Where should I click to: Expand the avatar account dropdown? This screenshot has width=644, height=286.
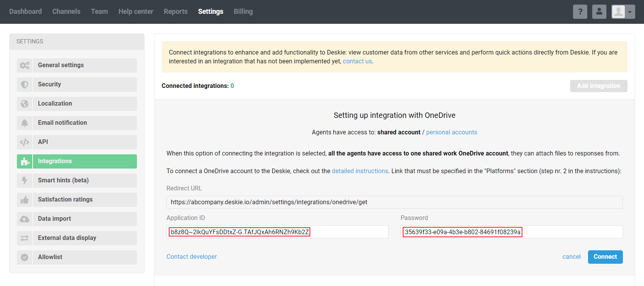(x=623, y=12)
